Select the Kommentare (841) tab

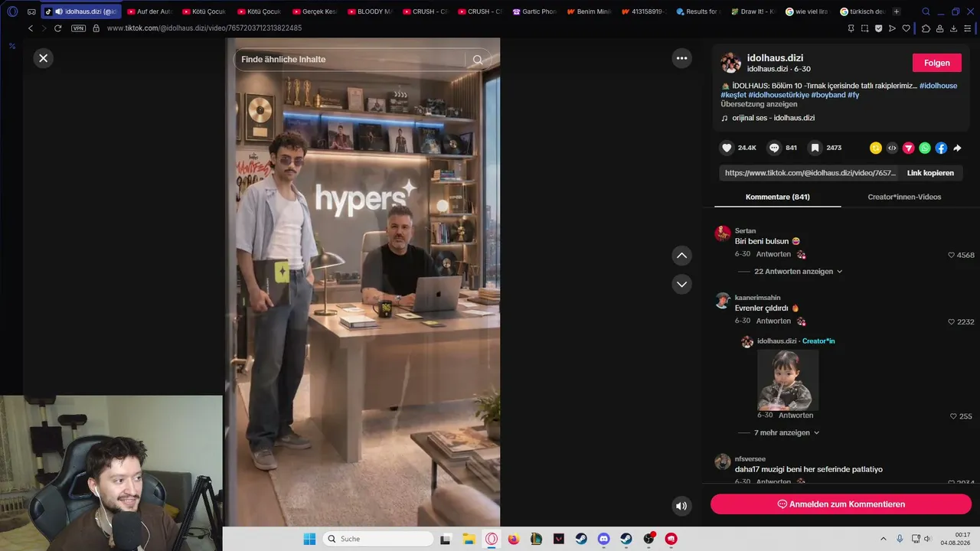tap(777, 197)
